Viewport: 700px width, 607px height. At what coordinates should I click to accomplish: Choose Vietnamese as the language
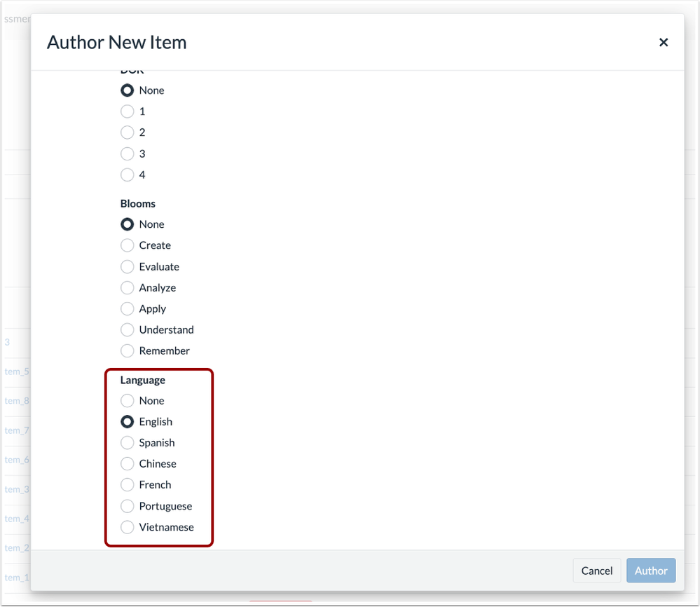128,527
